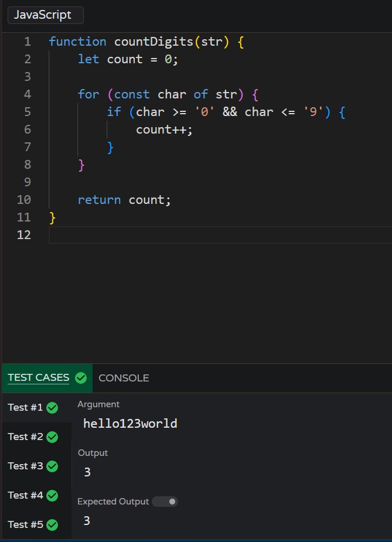Click the green check icon of Test #5
This screenshot has height=542, width=392.
(x=52, y=525)
